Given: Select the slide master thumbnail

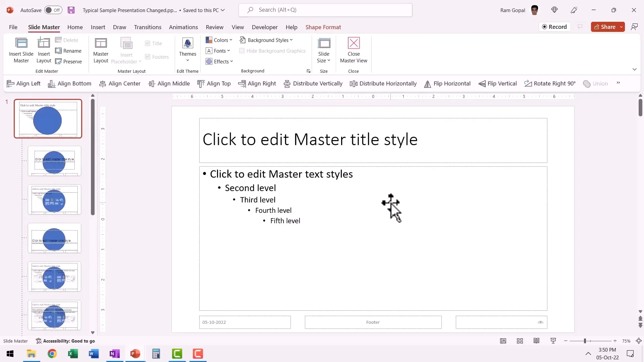Looking at the screenshot, I should tap(48, 119).
